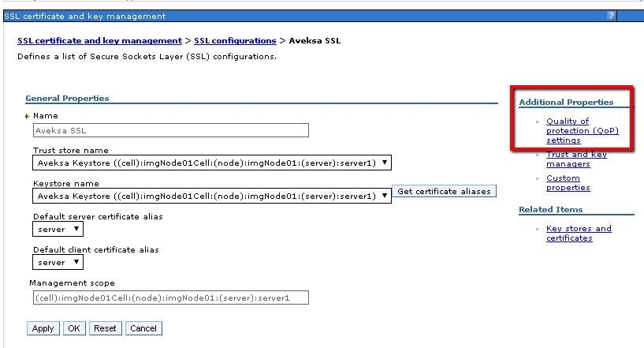Expand the Keystore name dropdown
644x348 pixels.
pyautogui.click(x=212, y=196)
